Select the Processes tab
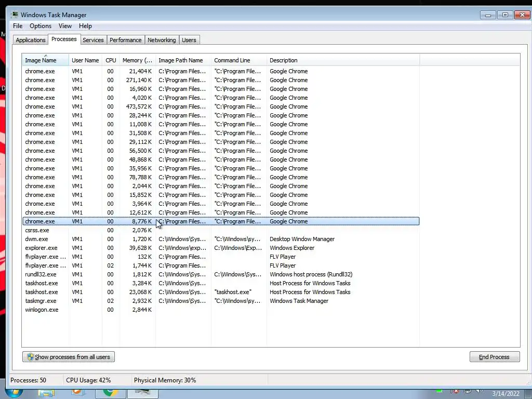The height and width of the screenshot is (399, 532). pyautogui.click(x=64, y=39)
